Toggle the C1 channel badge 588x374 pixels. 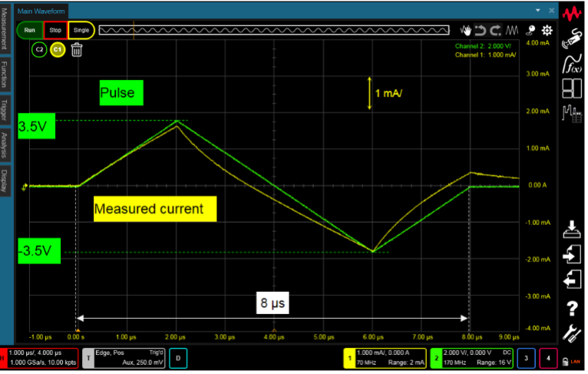57,49
